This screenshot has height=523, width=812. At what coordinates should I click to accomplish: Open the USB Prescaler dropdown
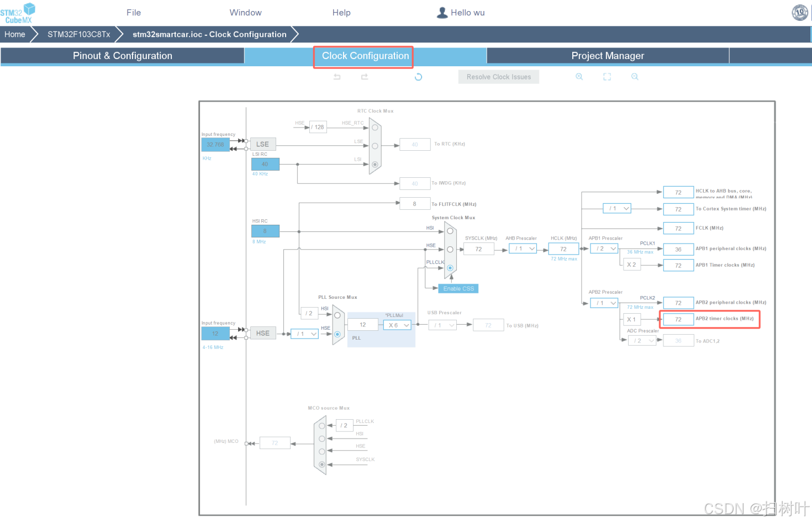coord(442,325)
